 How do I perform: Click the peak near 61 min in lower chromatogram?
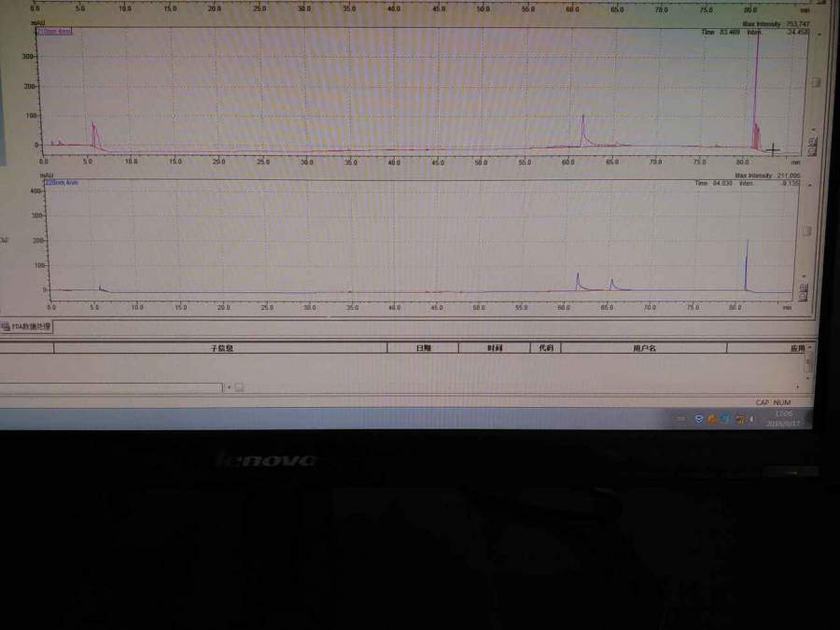[x=578, y=281]
